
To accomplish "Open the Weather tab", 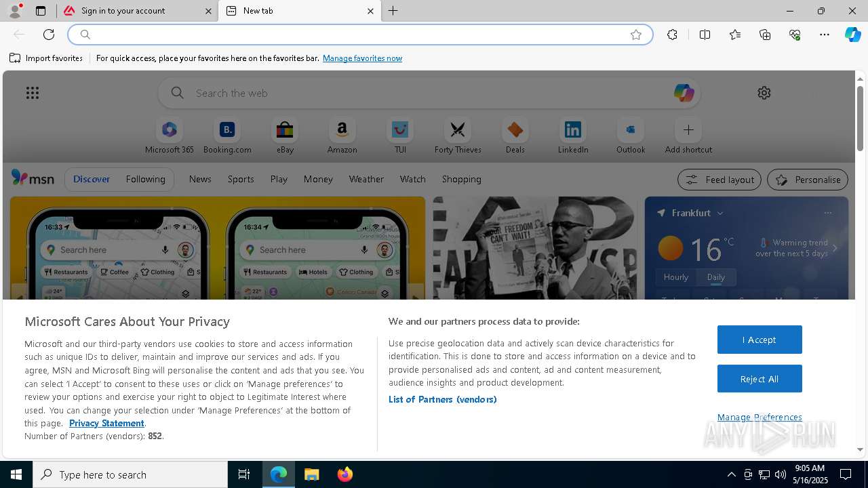I will pos(366,179).
